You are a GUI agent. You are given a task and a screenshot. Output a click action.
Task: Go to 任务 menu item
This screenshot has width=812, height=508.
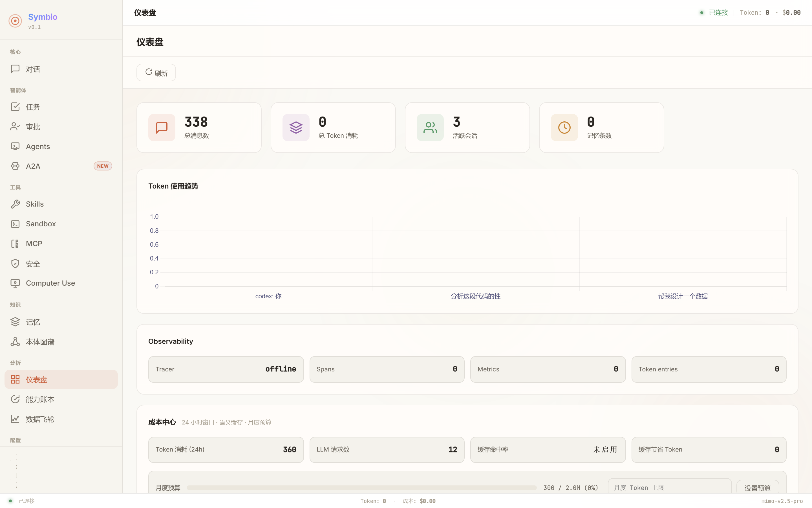[x=61, y=107]
